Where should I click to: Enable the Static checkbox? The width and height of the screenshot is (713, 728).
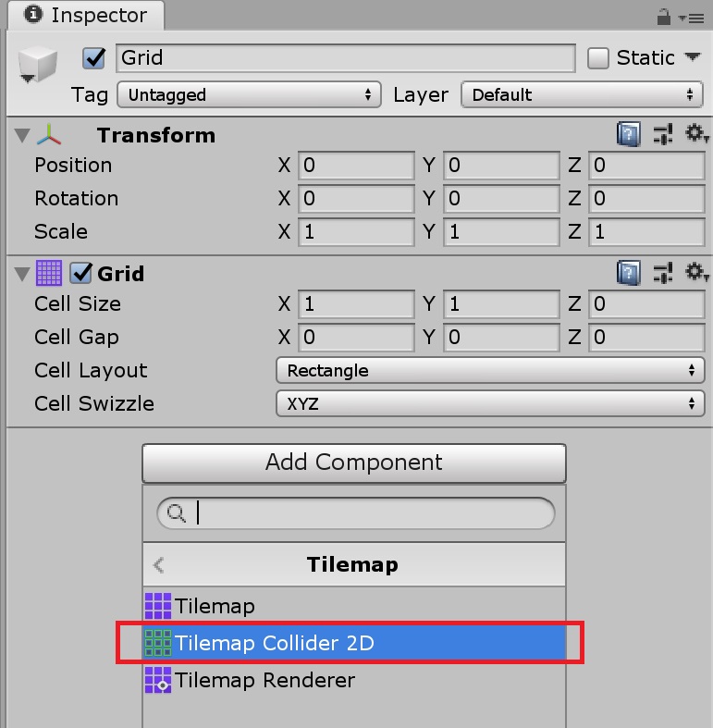(x=598, y=58)
